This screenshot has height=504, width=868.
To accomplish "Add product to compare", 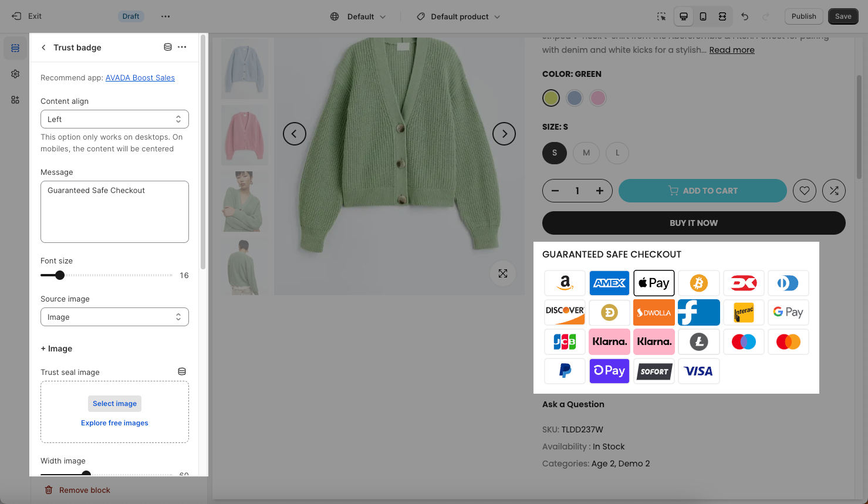I will 834,191.
